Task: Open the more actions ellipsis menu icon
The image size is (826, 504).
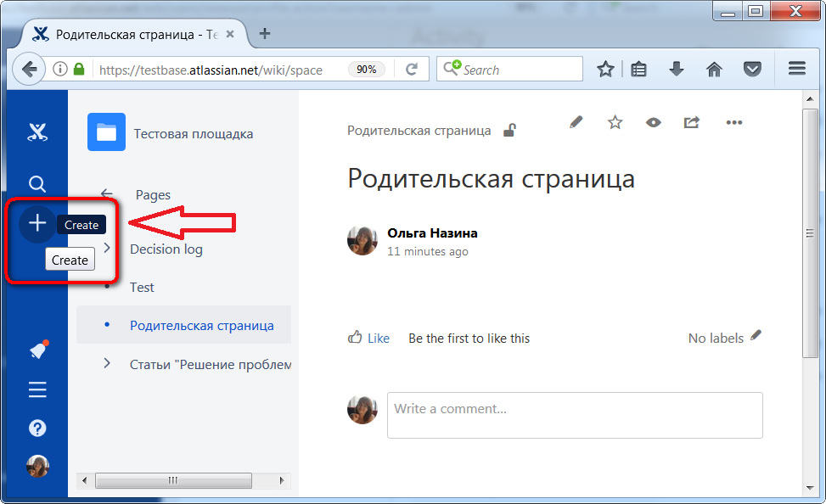Action: tap(733, 122)
